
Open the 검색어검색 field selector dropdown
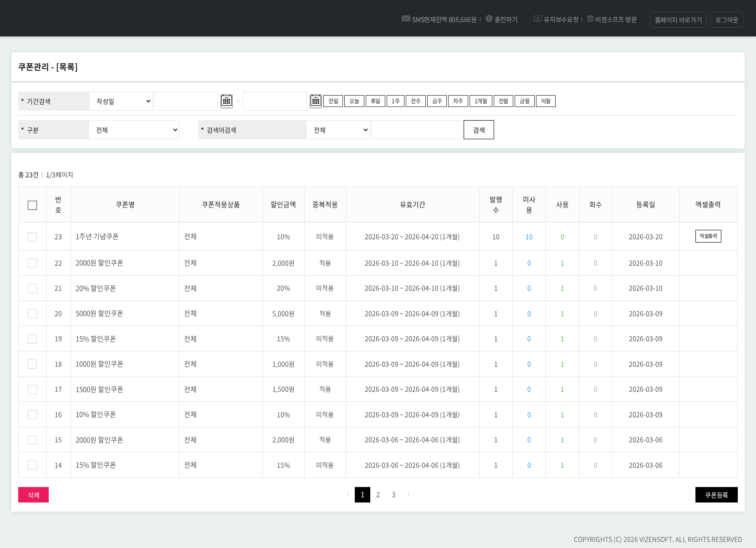[x=338, y=130]
